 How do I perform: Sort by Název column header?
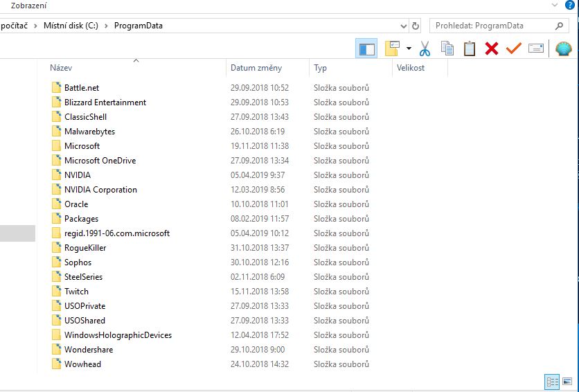[x=61, y=68]
